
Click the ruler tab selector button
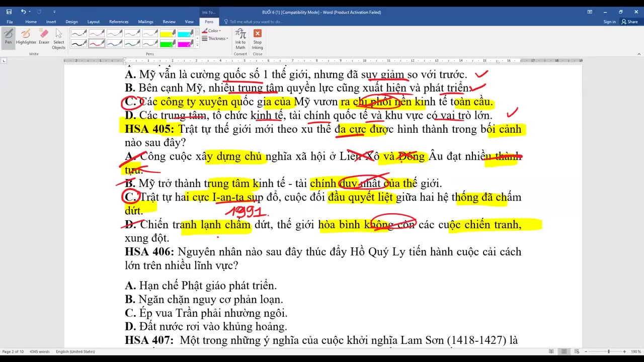[x=4, y=61]
